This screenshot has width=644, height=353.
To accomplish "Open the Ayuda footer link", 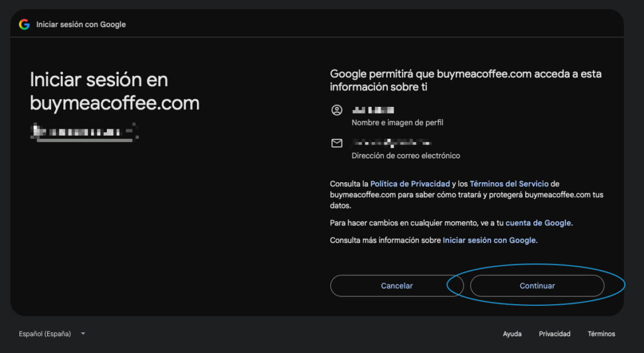I will point(512,334).
